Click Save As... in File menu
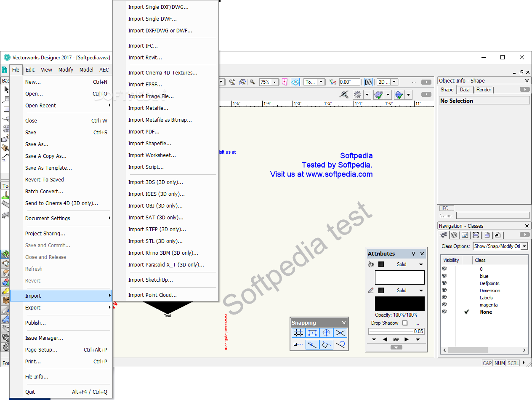Screen dimensions: 532x400 (61, 144)
